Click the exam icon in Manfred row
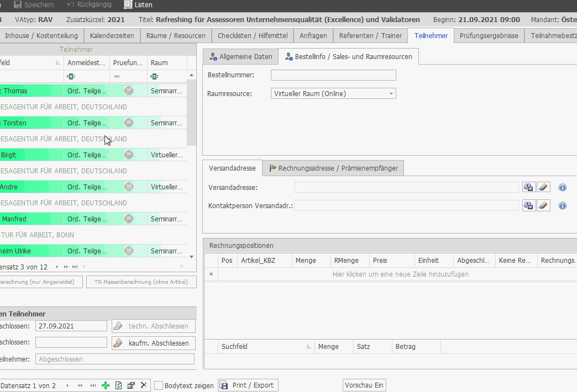The height and width of the screenshot is (392, 577). click(129, 219)
